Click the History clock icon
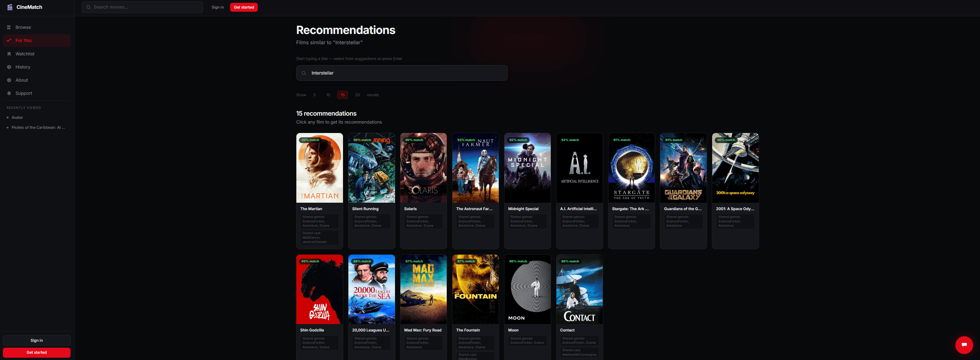The height and width of the screenshot is (360, 980). pos(9,67)
